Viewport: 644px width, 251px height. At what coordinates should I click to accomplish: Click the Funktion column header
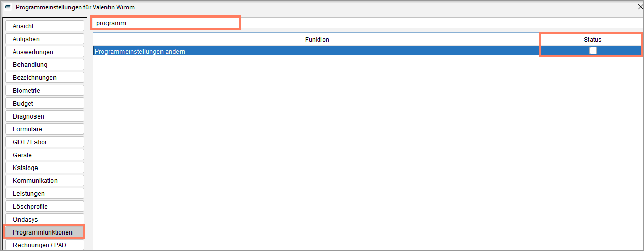tap(317, 39)
